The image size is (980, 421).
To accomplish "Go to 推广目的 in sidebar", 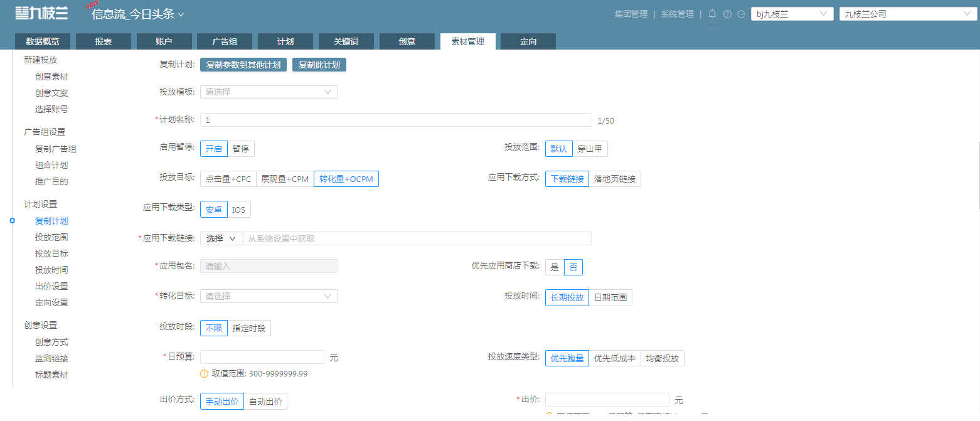I will pos(51,182).
